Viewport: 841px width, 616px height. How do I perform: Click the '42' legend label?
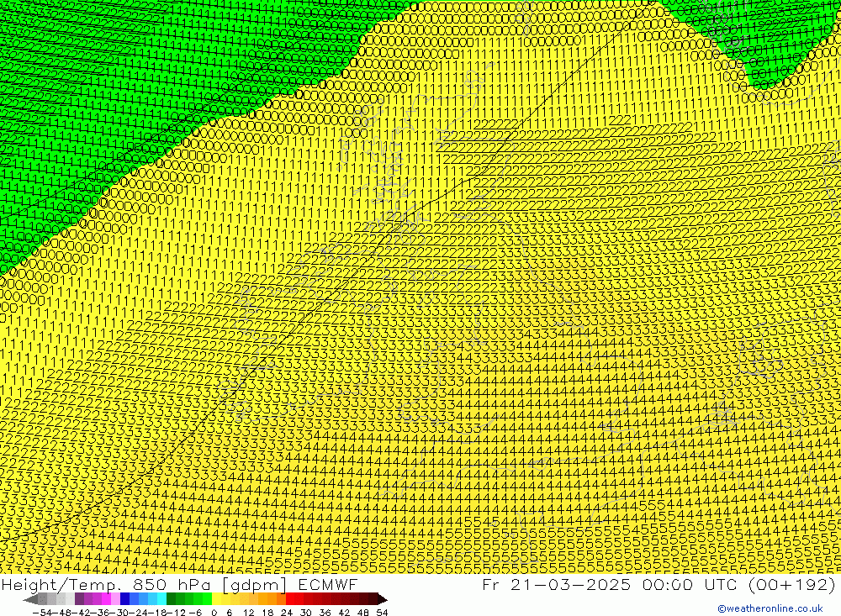click(344, 613)
